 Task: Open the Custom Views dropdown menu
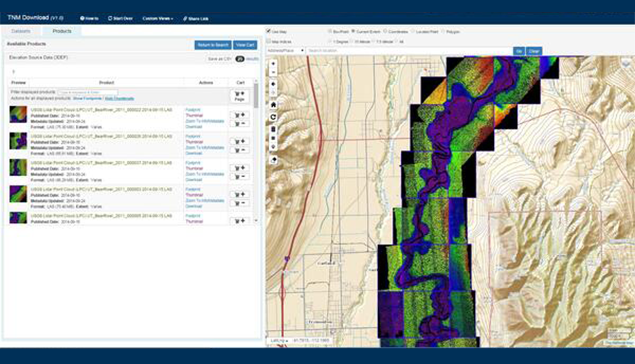(158, 19)
